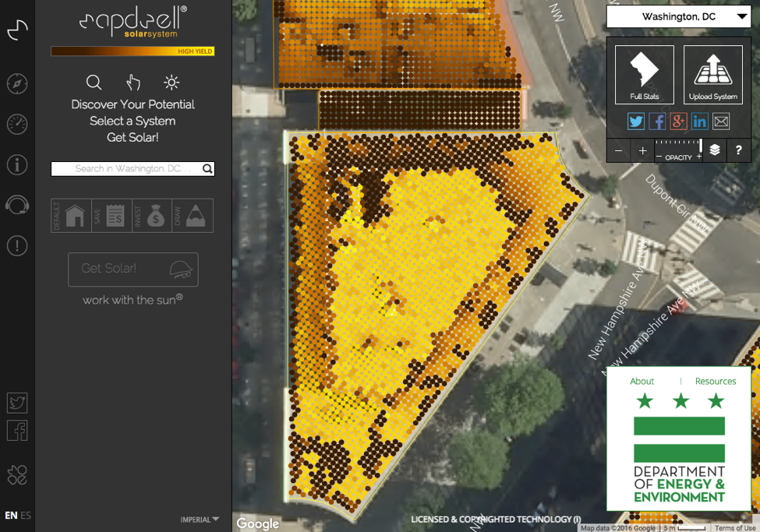This screenshot has width=760, height=532.
Task: Click the speedometer gauge sidebar icon
Action: (17, 124)
